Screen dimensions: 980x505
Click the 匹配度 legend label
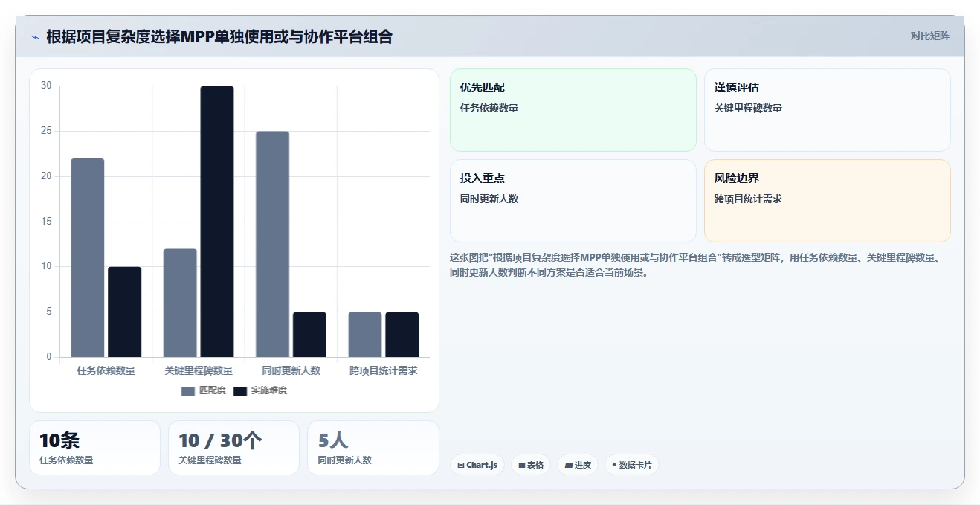213,390
